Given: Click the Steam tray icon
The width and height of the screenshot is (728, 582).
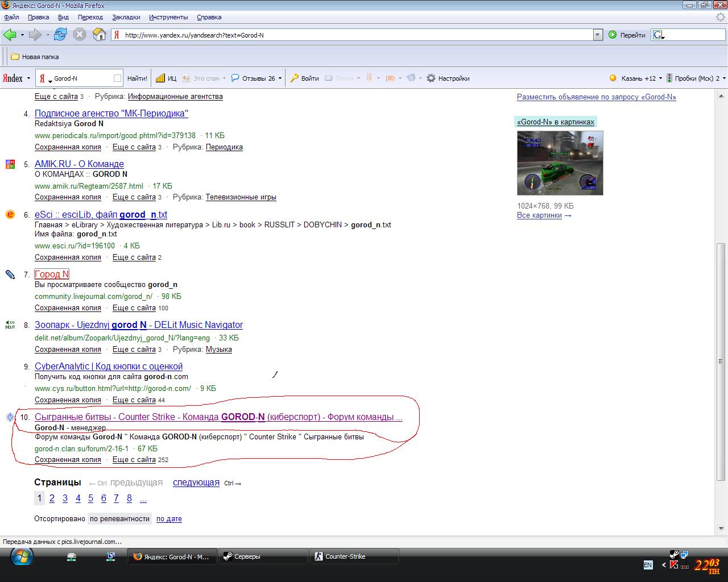Looking at the screenshot, I should point(673,554).
